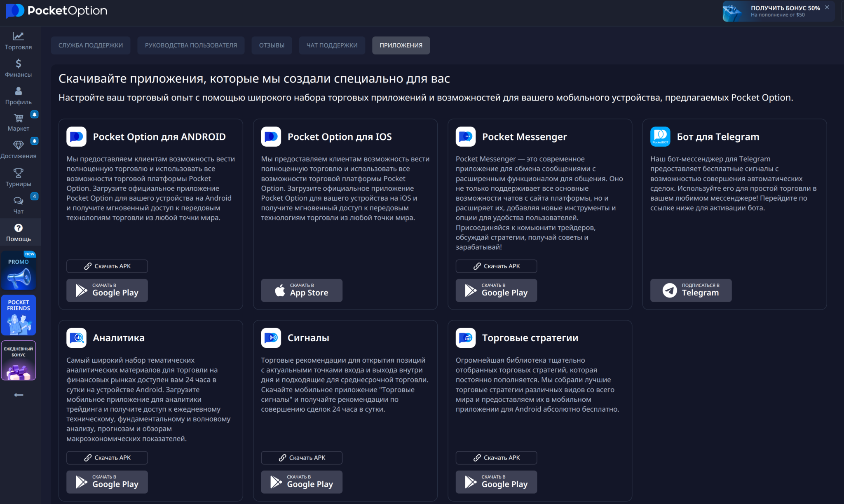Viewport: 844px width, 504px height.
Task: Open the Pocket Friends banner
Action: 18,315
